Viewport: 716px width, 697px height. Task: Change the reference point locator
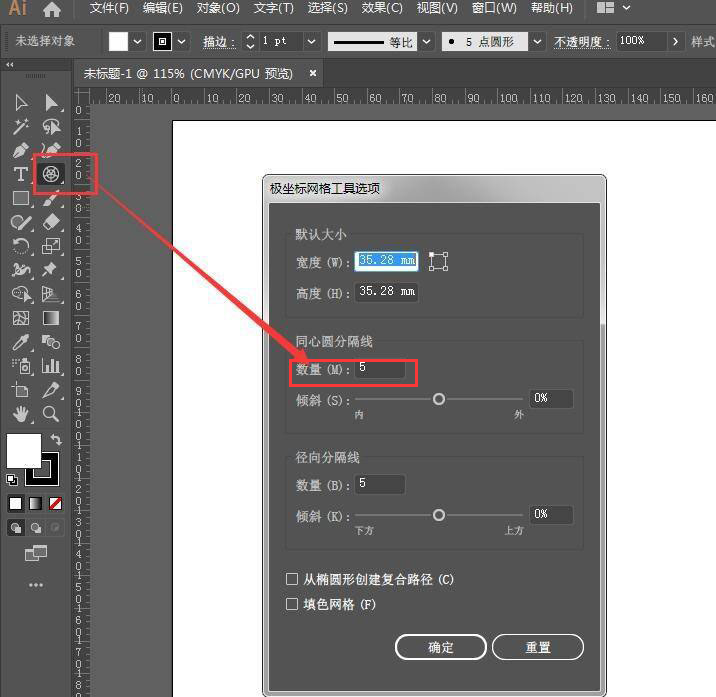pos(438,261)
